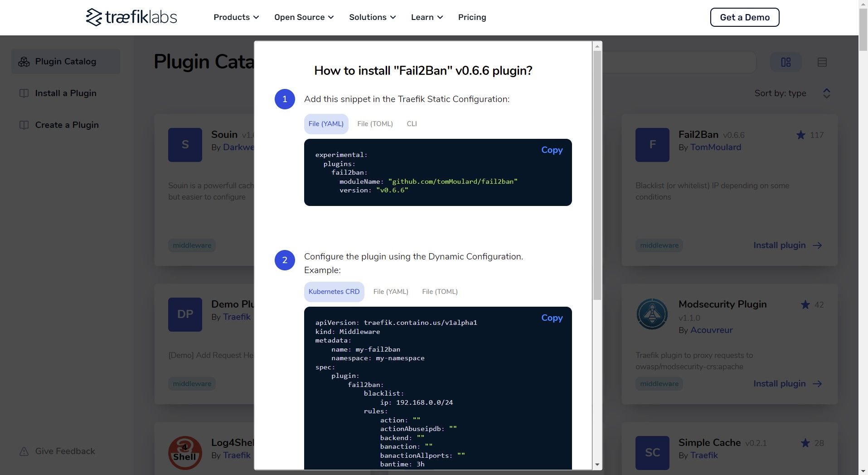This screenshot has height=475, width=868.
Task: Select the File (YAML) tab in step 2
Action: pyautogui.click(x=391, y=292)
